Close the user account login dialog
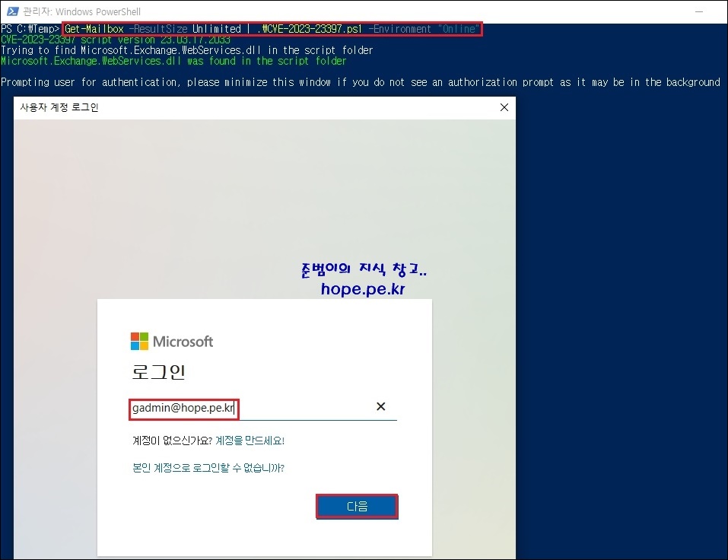This screenshot has height=560, width=728. (504, 107)
